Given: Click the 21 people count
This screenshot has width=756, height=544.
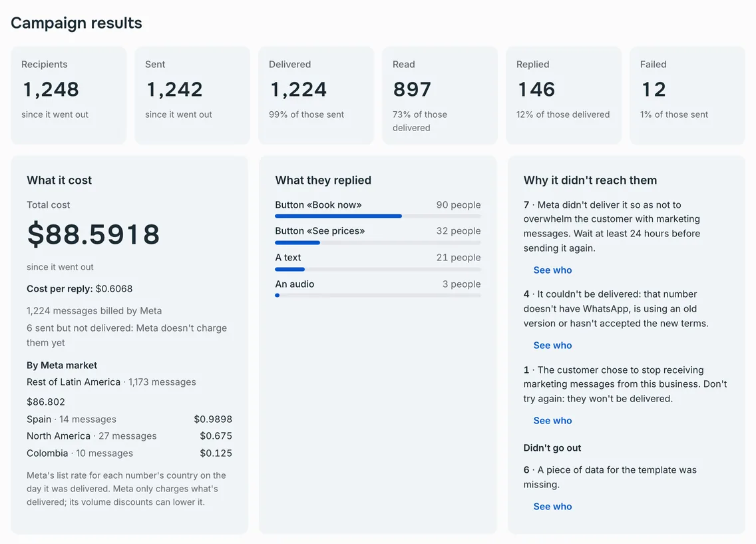Looking at the screenshot, I should [x=459, y=258].
